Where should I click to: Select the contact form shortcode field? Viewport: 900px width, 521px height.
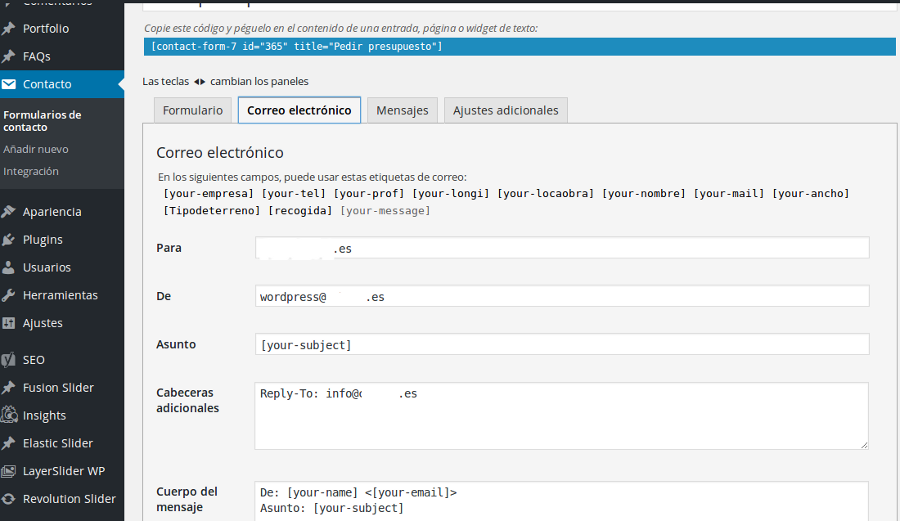click(519, 47)
